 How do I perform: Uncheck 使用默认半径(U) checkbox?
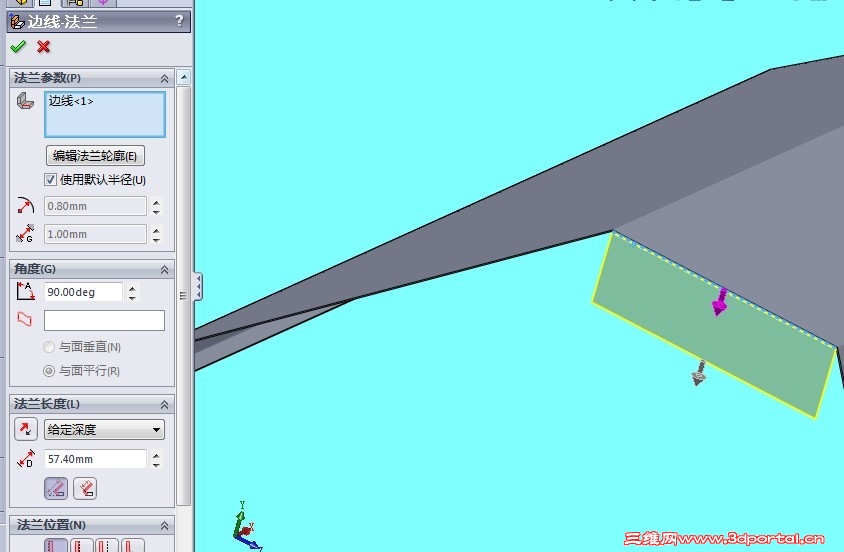click(50, 180)
